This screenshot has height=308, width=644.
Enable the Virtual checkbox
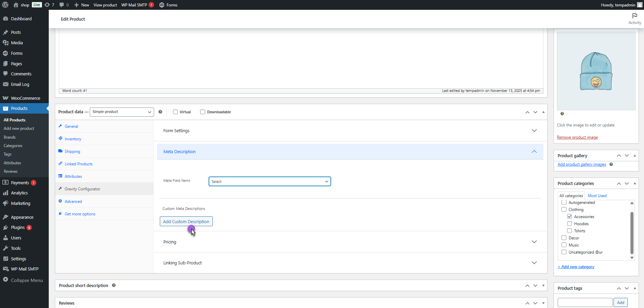(x=175, y=112)
